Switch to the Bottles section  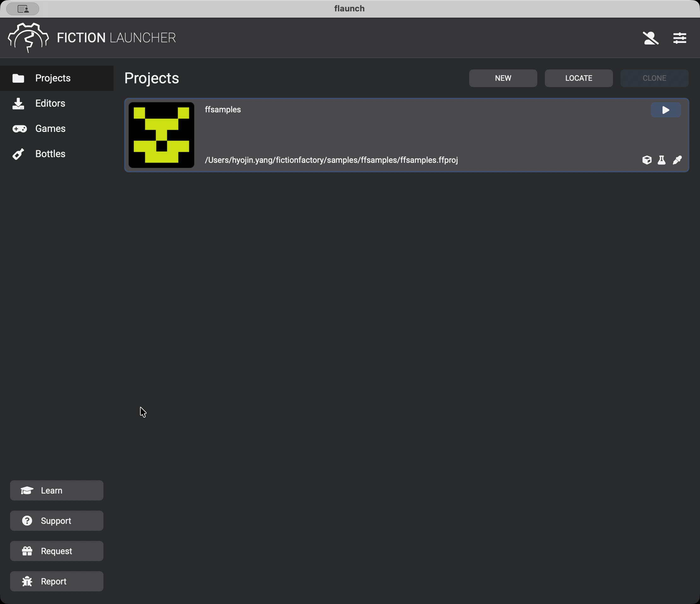click(56, 154)
